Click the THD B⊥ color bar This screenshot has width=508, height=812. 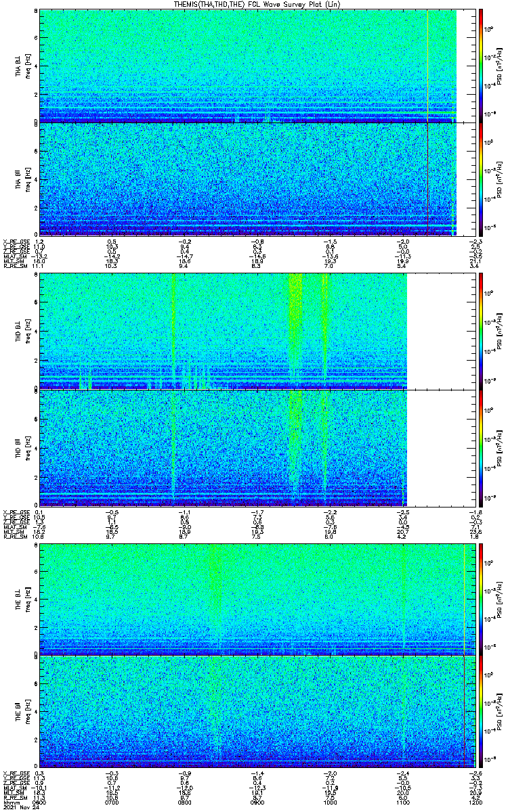pyautogui.click(x=482, y=332)
